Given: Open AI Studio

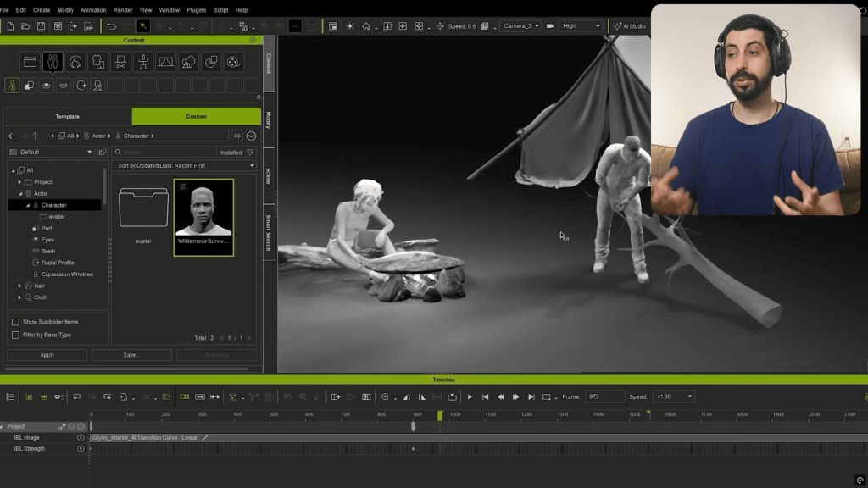Looking at the screenshot, I should click(x=630, y=26).
